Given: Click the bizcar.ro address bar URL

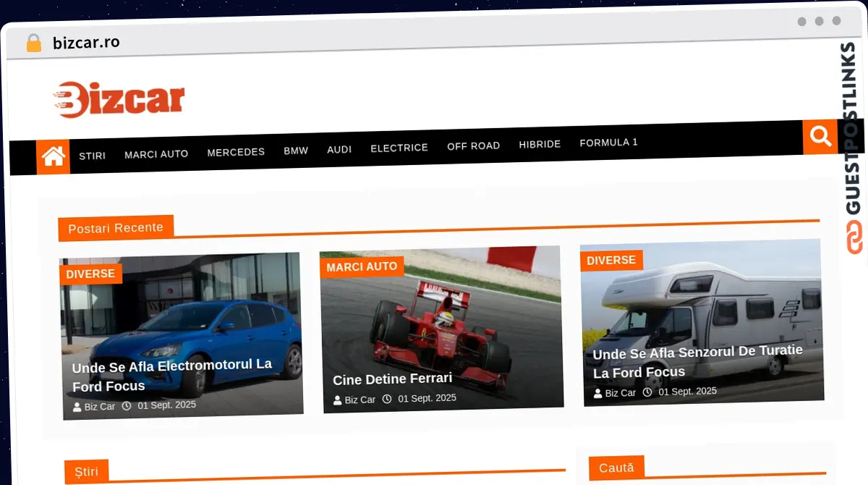Looking at the screenshot, I should point(86,42).
